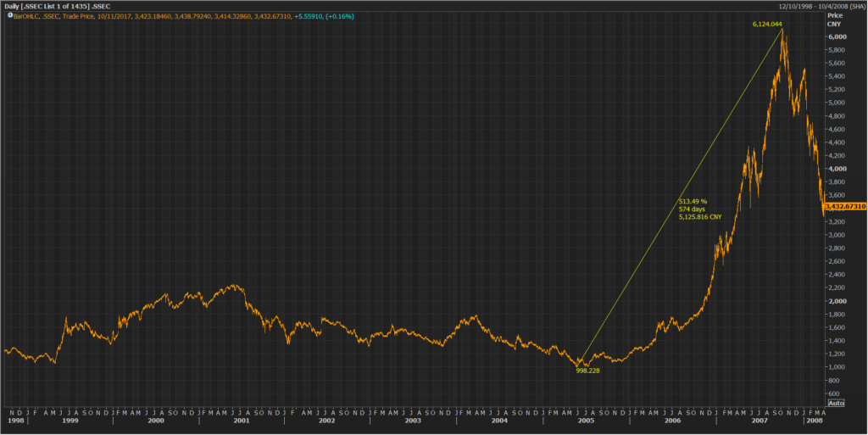Viewport: 868px width, 435px height.
Task: Click the 2001 year label on time axis
Action: click(242, 421)
